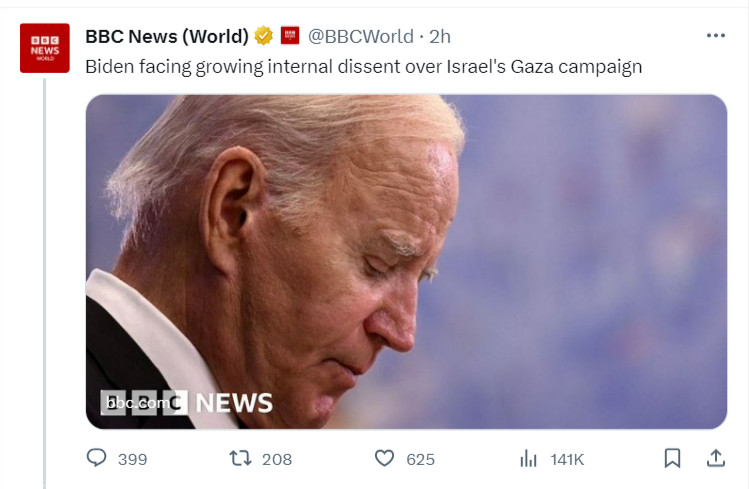
Task: Click the bbc.com domain label on image
Action: (138, 403)
